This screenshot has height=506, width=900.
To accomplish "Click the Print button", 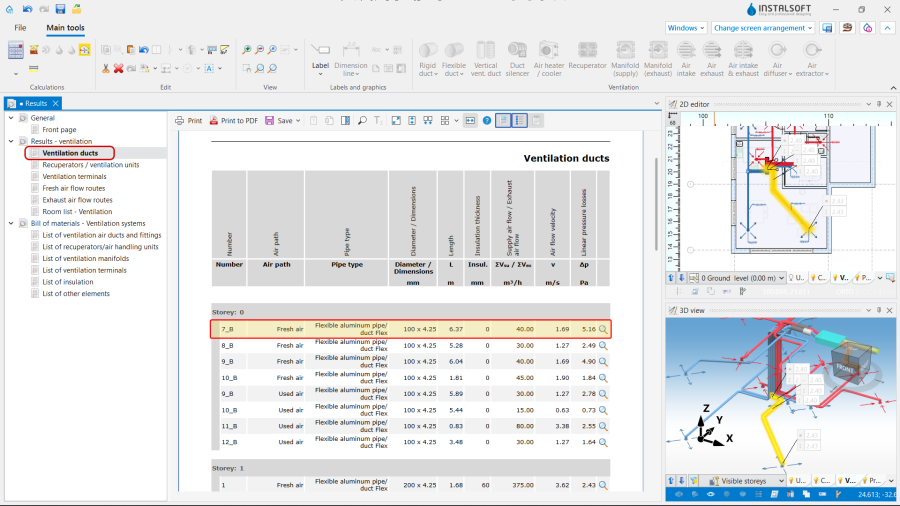I will pyautogui.click(x=188, y=120).
